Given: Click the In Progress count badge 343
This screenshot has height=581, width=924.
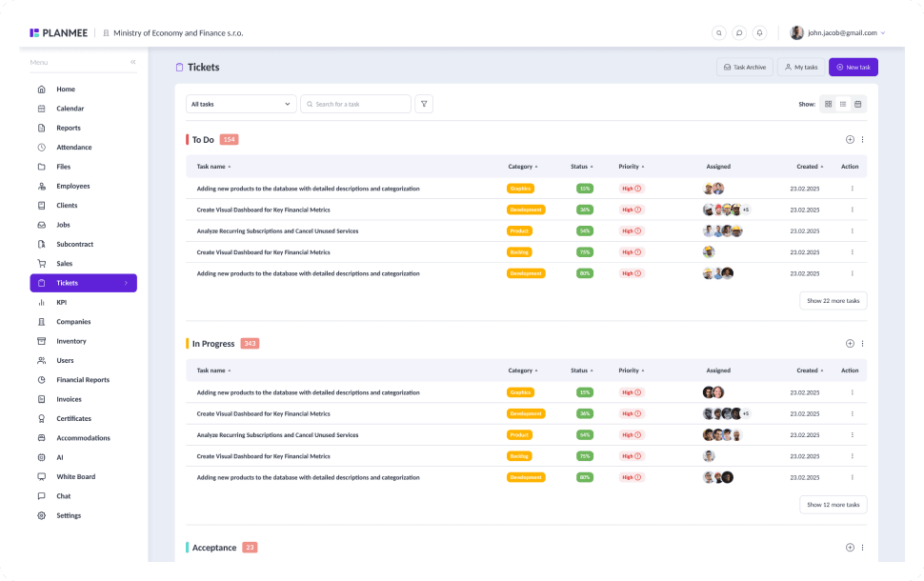Looking at the screenshot, I should (x=250, y=344).
